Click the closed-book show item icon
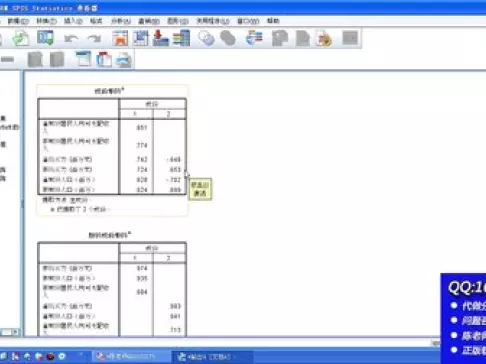Screen dimensions: 486x364 pyautogui.click(x=35, y=60)
